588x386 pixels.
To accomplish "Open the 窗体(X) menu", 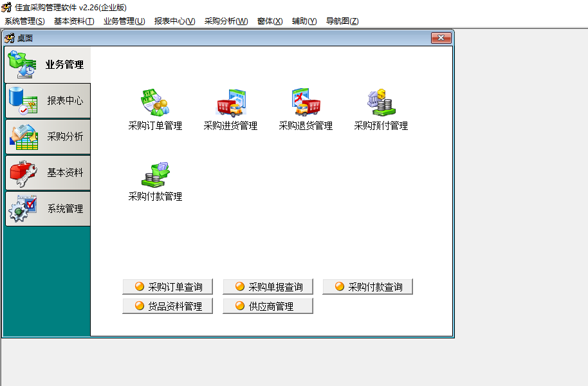I will click(x=270, y=21).
